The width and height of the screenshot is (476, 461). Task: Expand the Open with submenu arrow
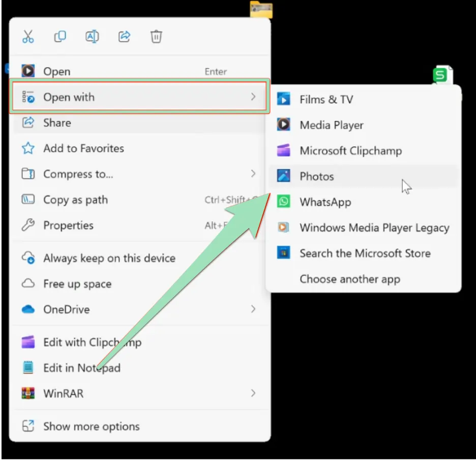(253, 97)
